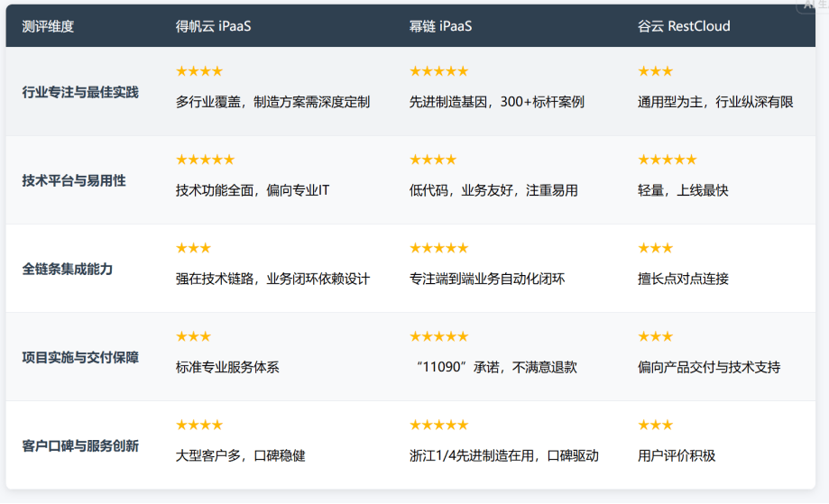This screenshot has height=504, width=829.
Task: Click 幂链 five-star rating for 项目实施与交付保障
Action: coord(438,336)
